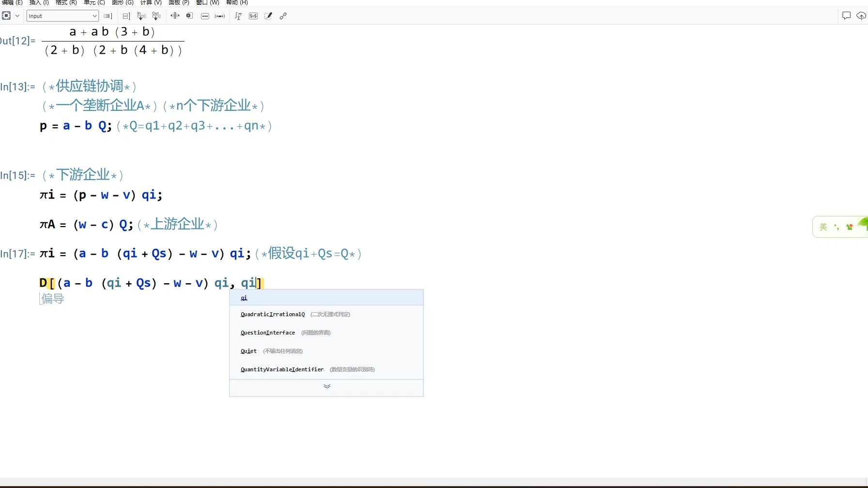Click the horizontal alignment arrows icon
The height and width of the screenshot is (488, 868).
pos(175,16)
